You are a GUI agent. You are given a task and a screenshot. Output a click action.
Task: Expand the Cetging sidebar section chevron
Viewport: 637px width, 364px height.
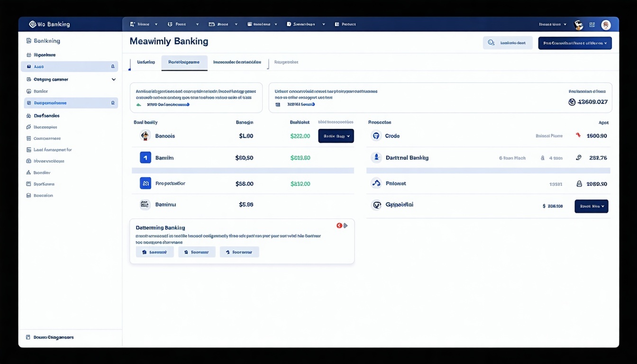pos(114,80)
